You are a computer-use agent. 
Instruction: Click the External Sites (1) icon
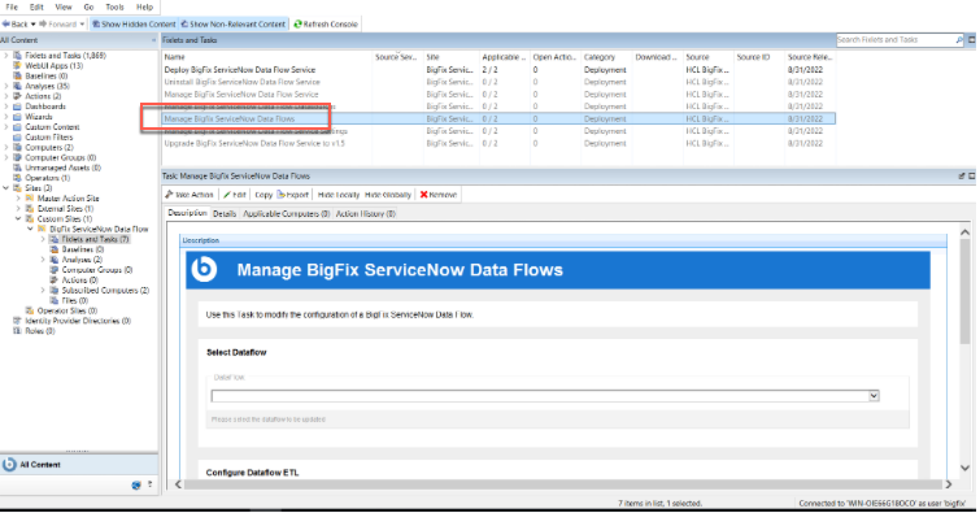click(x=30, y=208)
